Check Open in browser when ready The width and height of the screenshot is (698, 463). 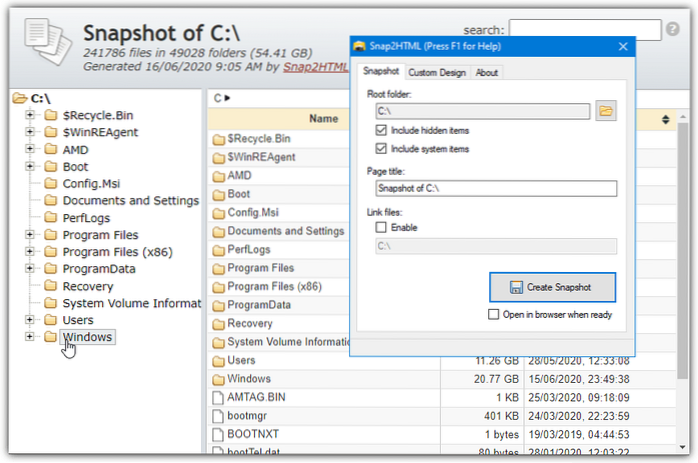click(x=494, y=314)
